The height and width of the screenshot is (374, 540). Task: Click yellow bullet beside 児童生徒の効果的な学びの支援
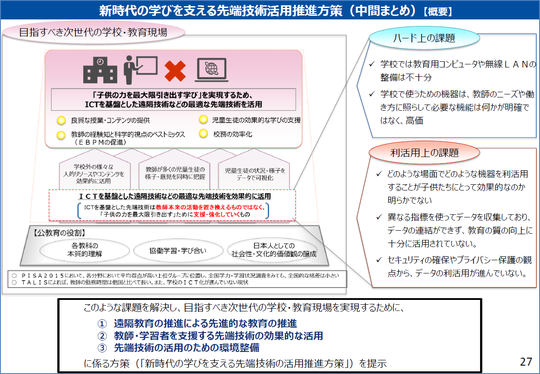203,120
